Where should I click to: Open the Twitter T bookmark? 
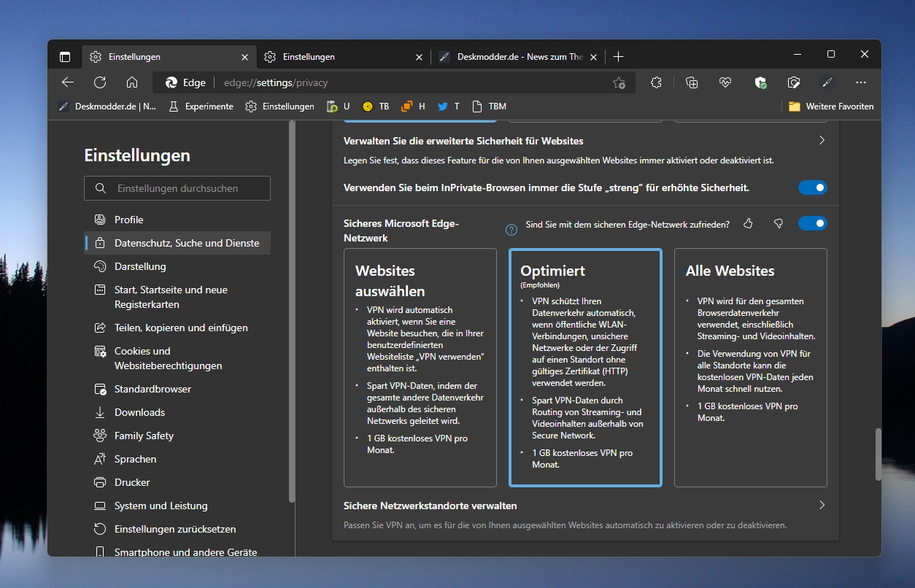pos(449,107)
